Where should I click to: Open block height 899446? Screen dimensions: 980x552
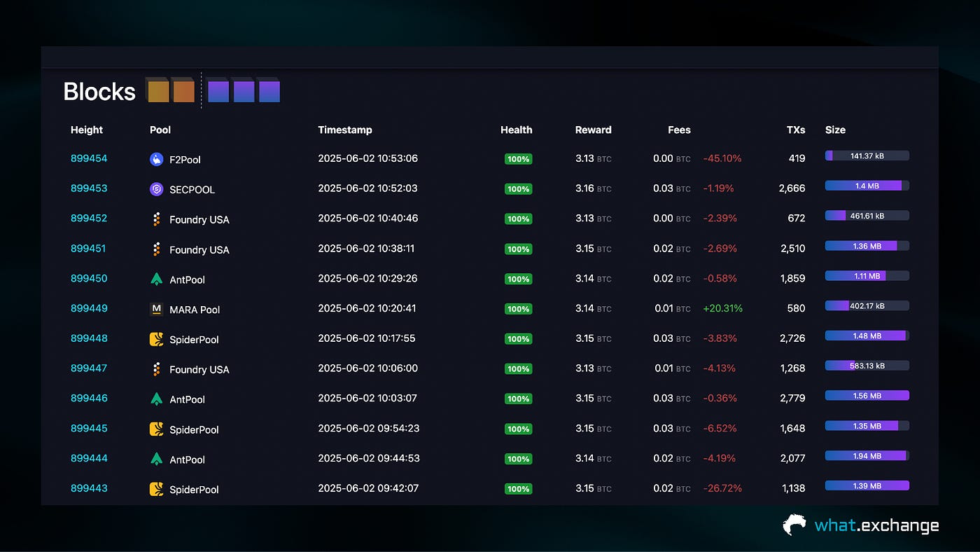(x=89, y=398)
